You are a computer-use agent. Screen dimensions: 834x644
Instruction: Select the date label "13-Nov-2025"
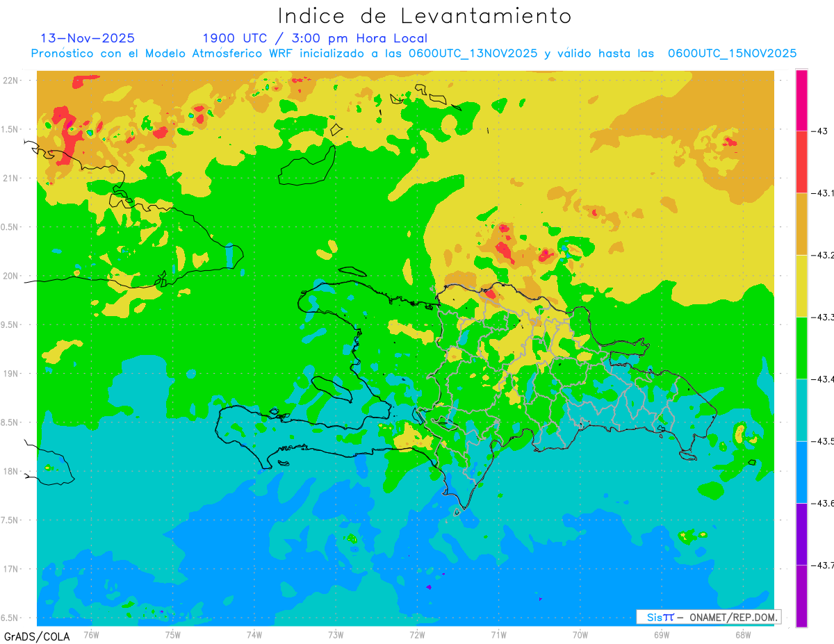click(88, 38)
